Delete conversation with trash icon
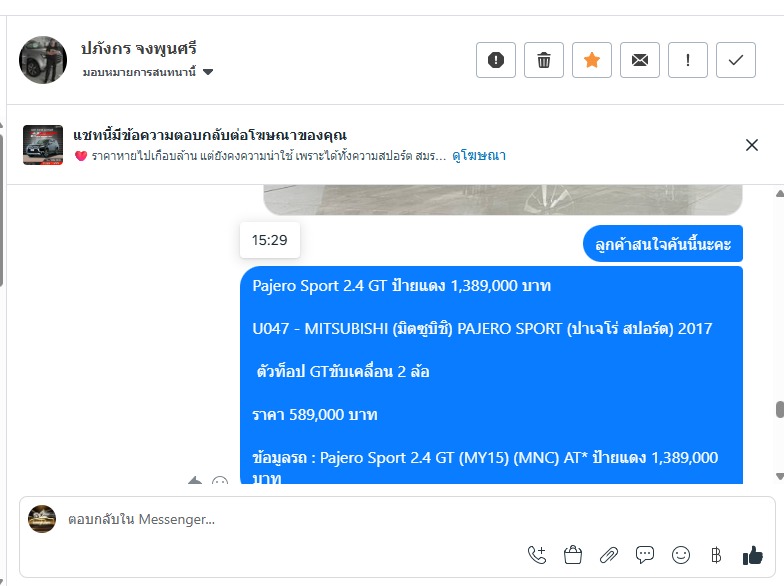The width and height of the screenshot is (784, 586). pos(544,60)
